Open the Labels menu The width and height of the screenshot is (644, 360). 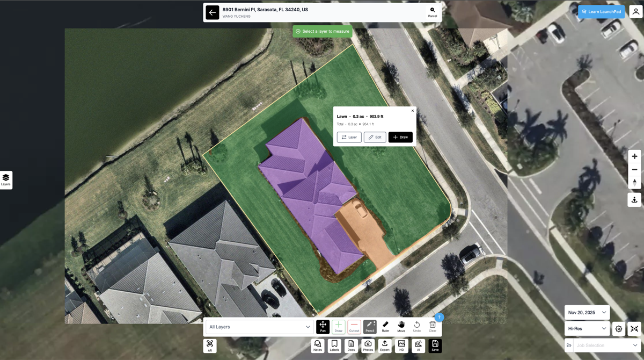click(334, 345)
